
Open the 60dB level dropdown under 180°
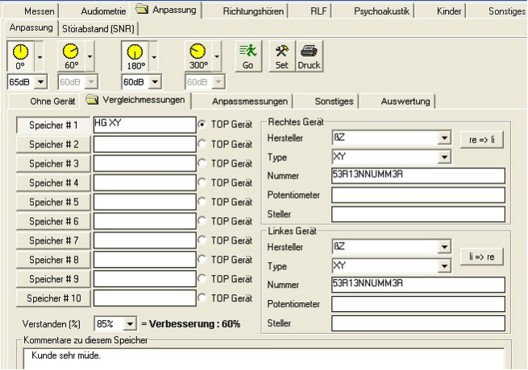[x=155, y=82]
